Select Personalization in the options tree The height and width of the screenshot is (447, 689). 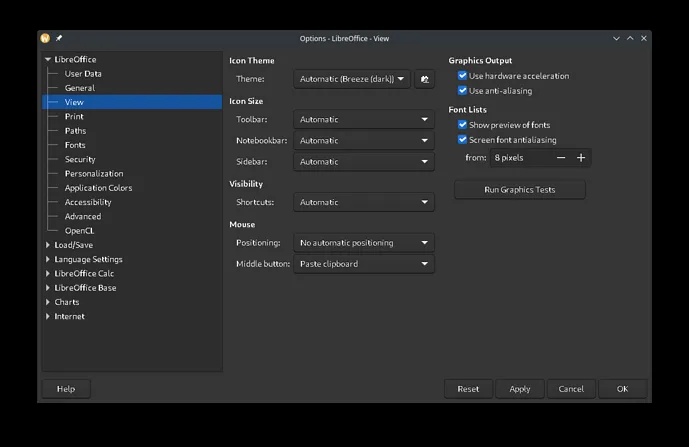point(94,174)
